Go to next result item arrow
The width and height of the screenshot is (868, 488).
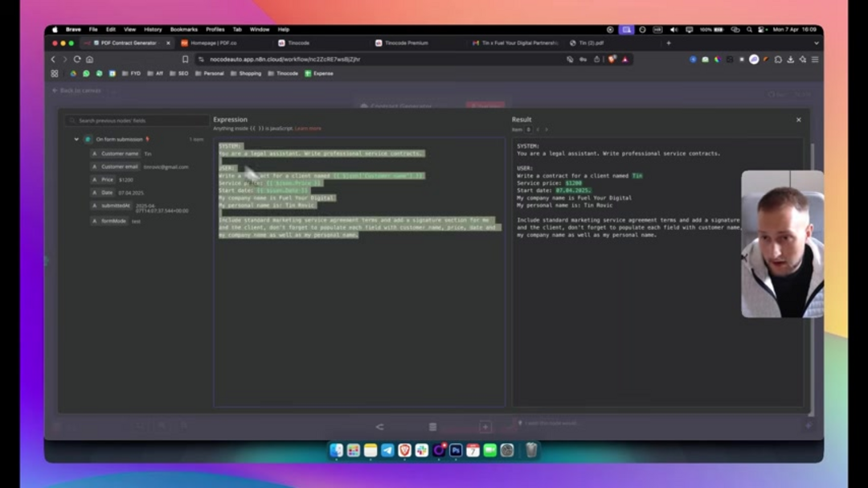click(x=547, y=129)
